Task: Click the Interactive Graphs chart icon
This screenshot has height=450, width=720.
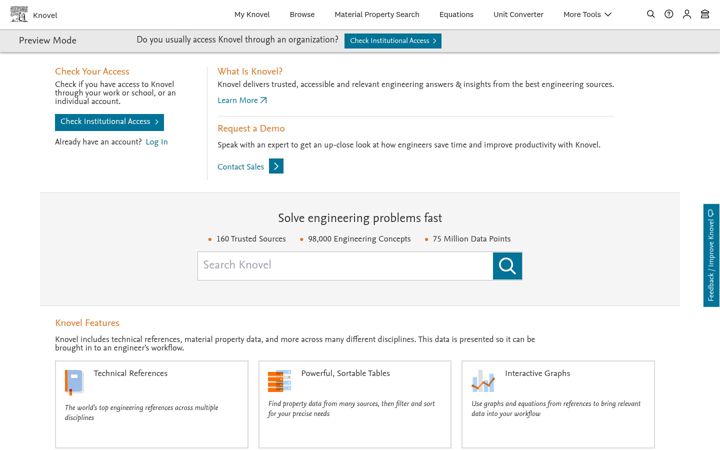Action: tap(483, 381)
